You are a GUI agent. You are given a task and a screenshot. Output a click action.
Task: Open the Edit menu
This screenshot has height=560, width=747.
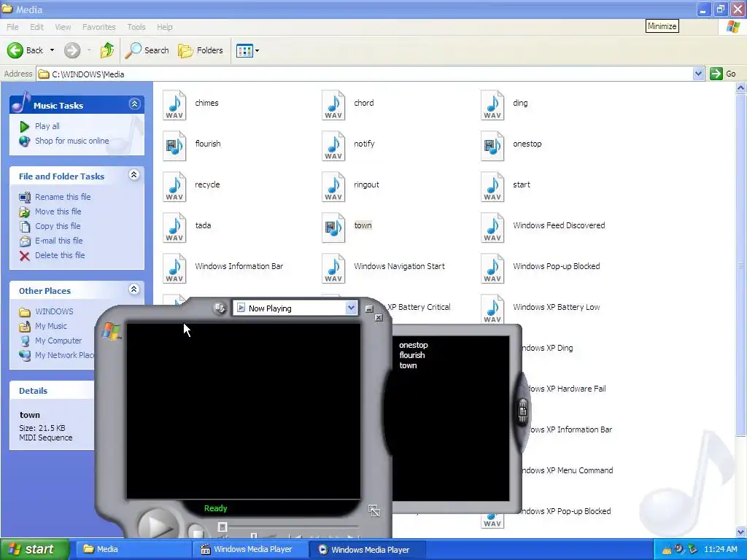point(36,27)
